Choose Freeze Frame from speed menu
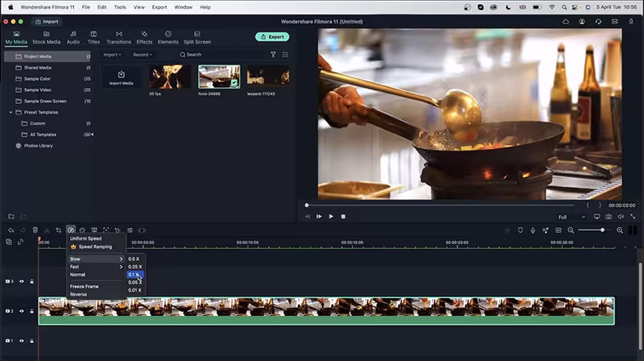This screenshot has height=361, width=644. (85, 286)
